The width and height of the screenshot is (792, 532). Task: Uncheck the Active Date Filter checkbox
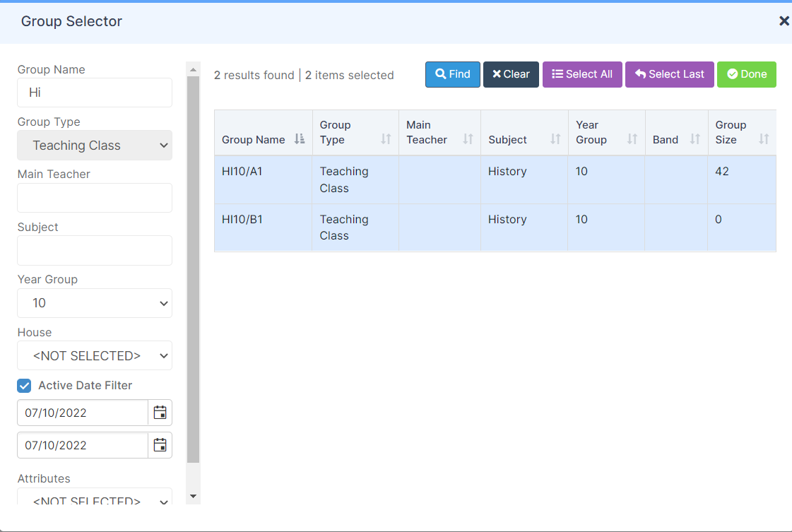[x=25, y=386]
